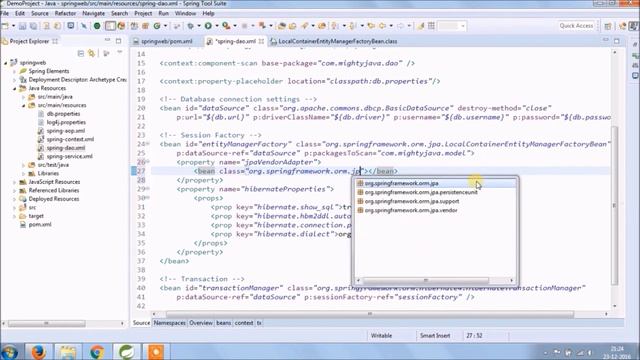Click the green Boot Dashboard circle icon

(x=97, y=26)
